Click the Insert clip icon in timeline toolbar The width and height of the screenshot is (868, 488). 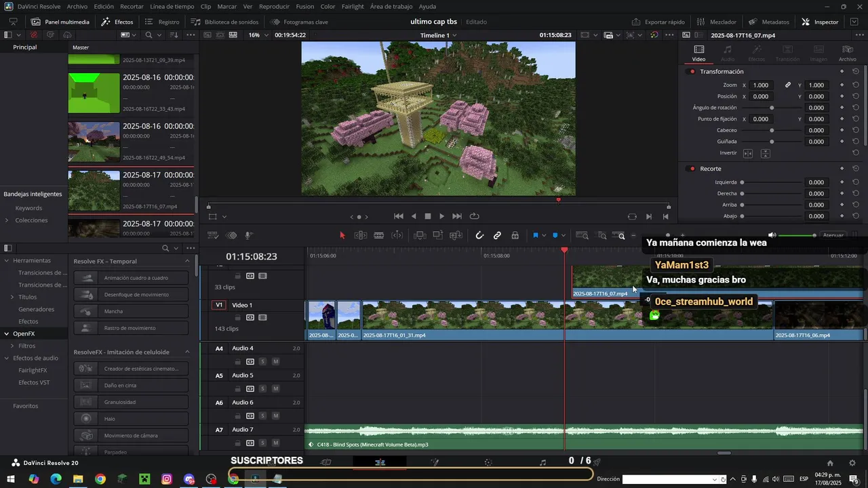pos(420,235)
